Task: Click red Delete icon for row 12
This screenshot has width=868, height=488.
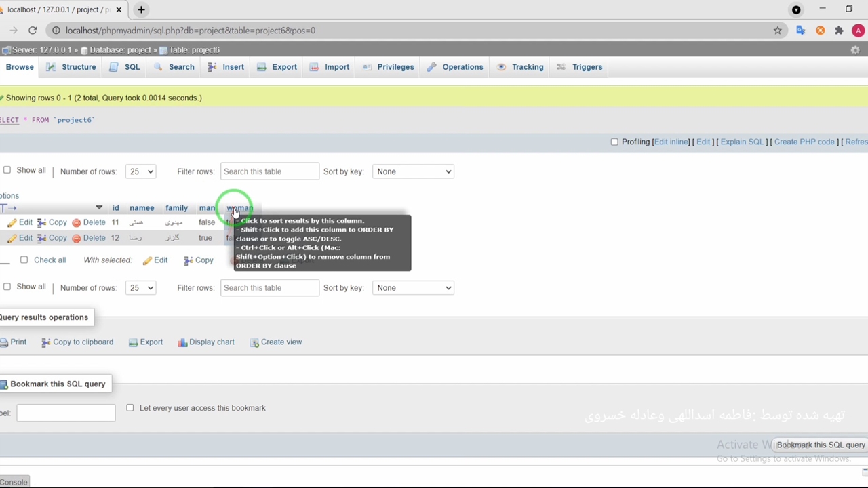Action: tap(77, 238)
